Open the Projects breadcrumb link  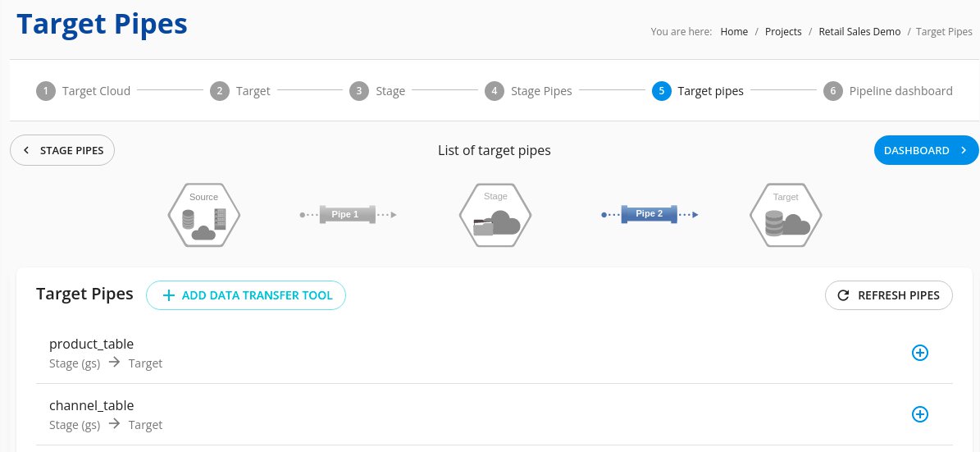tap(783, 31)
